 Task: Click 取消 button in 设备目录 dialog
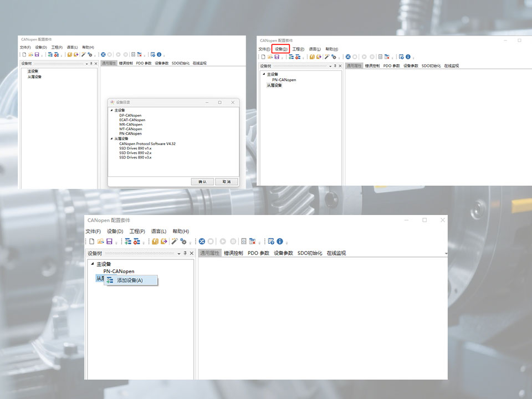226,182
